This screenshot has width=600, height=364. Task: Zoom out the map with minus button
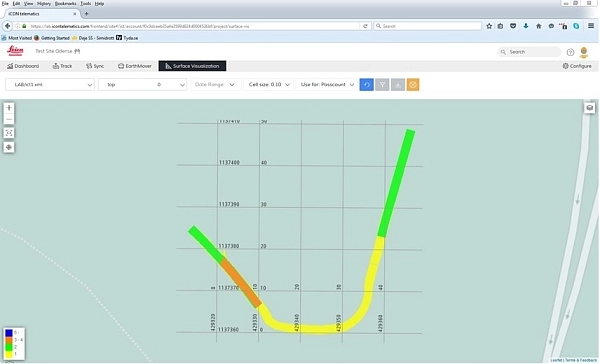coord(9,119)
